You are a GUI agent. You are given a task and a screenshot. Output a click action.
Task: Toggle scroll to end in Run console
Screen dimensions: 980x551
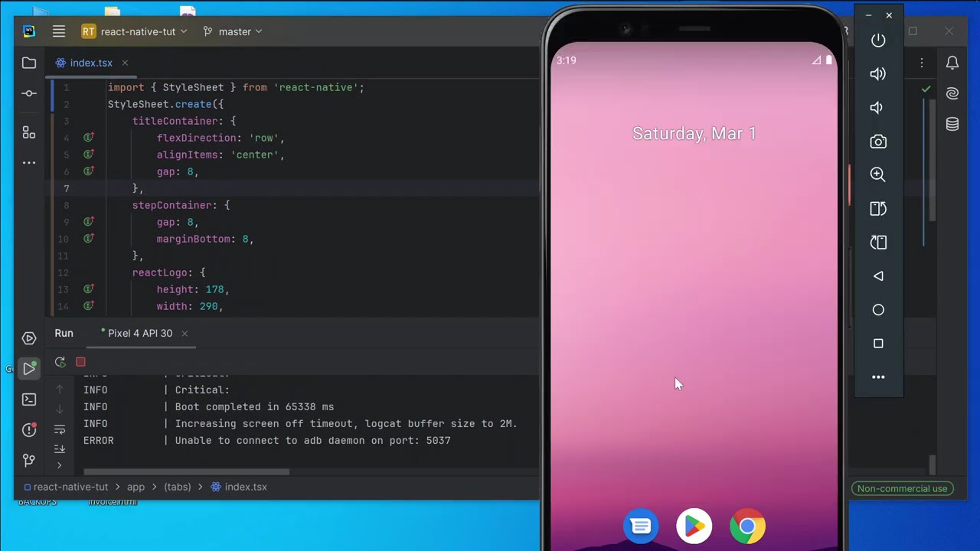60,448
